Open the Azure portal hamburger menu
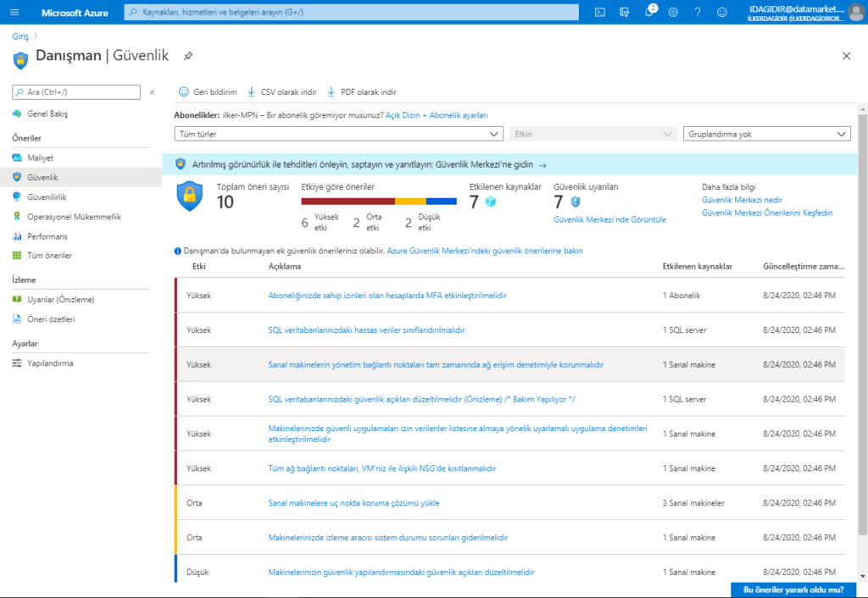Image resolution: width=868 pixels, height=598 pixels. pos(14,12)
